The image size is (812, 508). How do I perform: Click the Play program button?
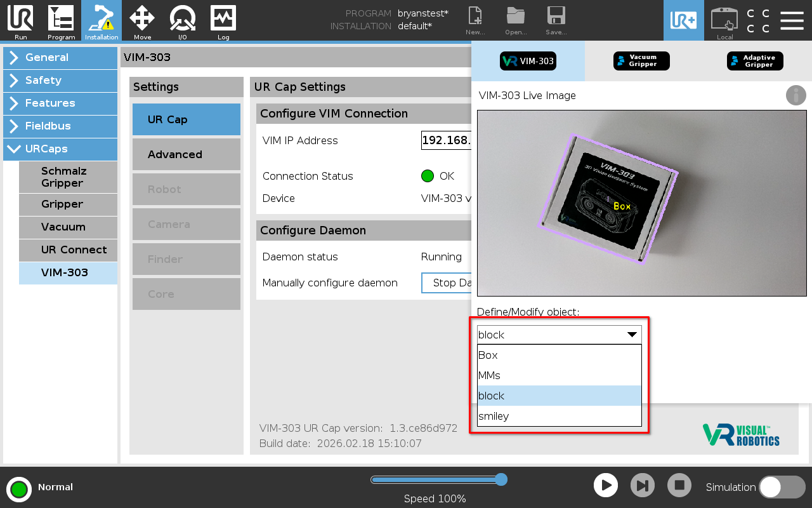tap(606, 486)
